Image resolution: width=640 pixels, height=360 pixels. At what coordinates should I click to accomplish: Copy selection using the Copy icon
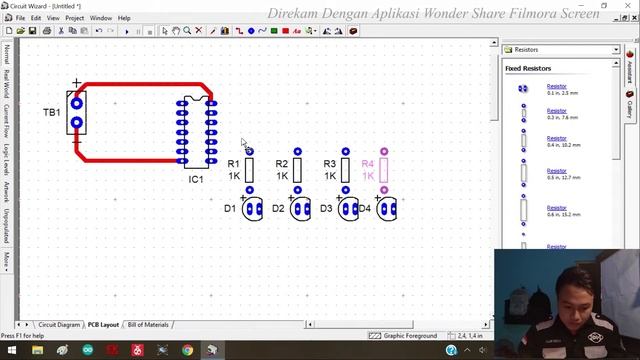coord(73,31)
